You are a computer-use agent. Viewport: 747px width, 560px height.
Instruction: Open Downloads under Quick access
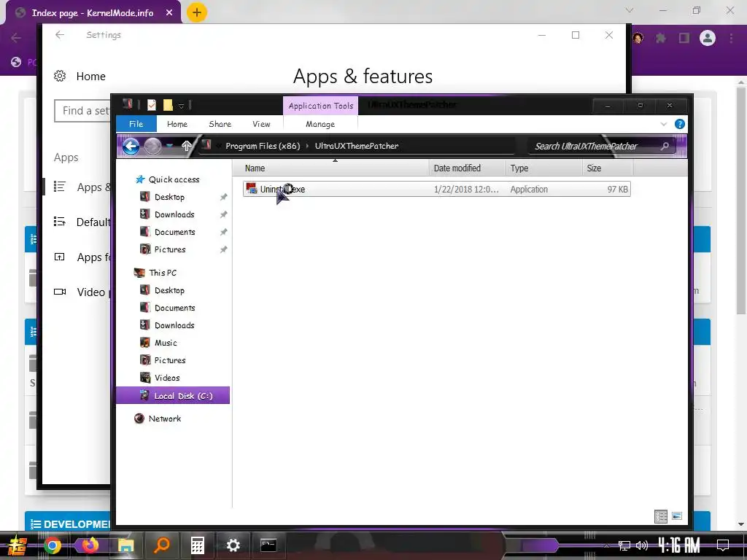click(x=174, y=215)
